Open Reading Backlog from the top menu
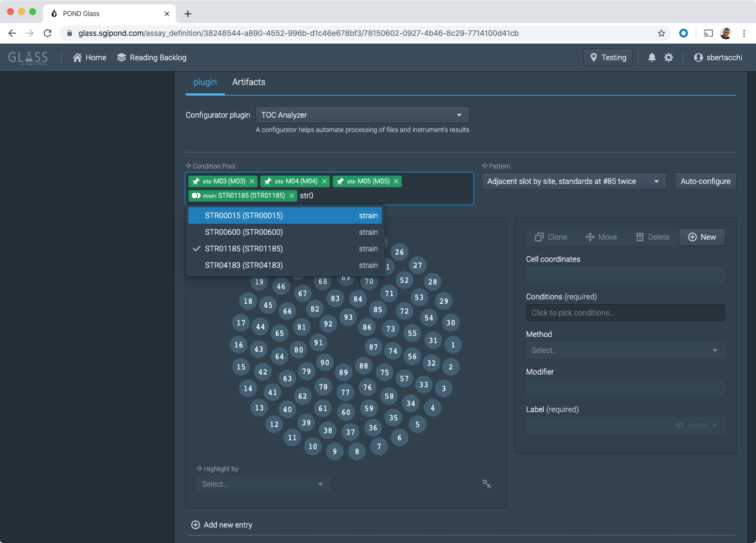 152,57
